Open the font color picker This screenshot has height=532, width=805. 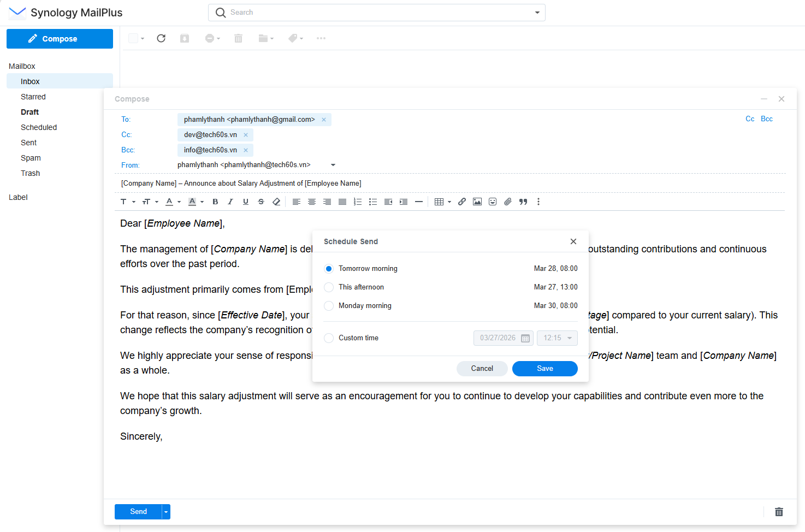click(x=170, y=202)
